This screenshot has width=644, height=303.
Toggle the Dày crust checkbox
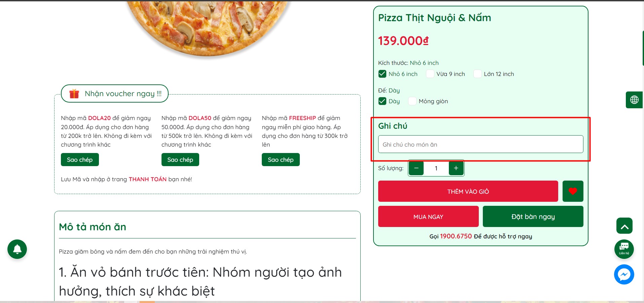[x=382, y=101]
